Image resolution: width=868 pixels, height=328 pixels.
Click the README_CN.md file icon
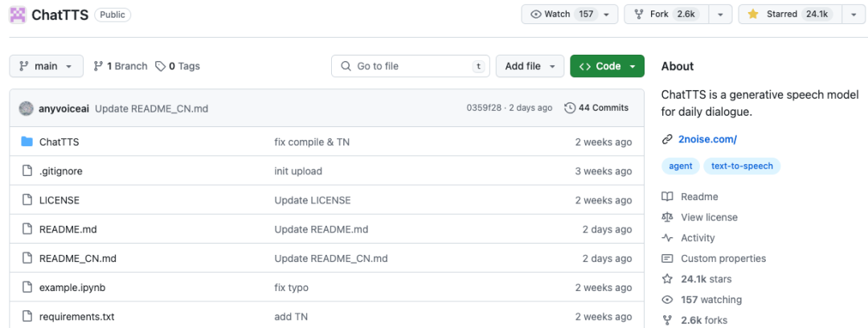pos(27,258)
